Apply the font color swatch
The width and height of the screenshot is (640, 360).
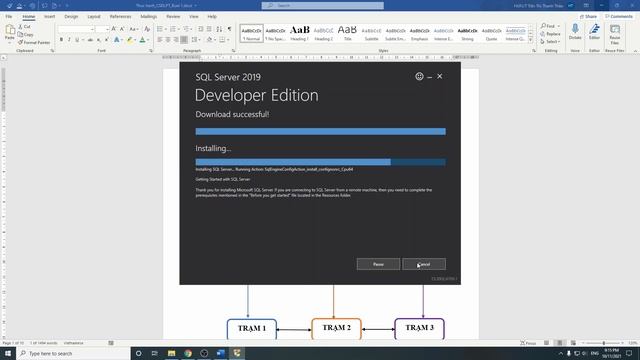(x=142, y=40)
